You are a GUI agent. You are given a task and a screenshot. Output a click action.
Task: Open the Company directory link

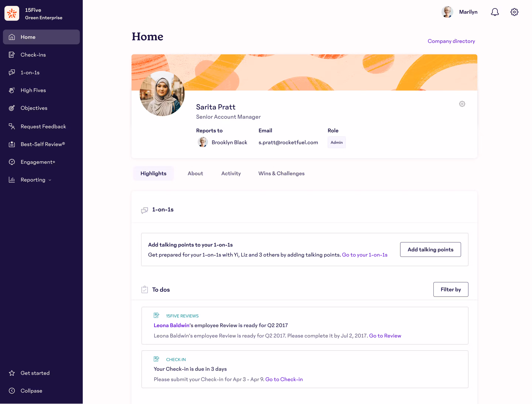(x=451, y=41)
